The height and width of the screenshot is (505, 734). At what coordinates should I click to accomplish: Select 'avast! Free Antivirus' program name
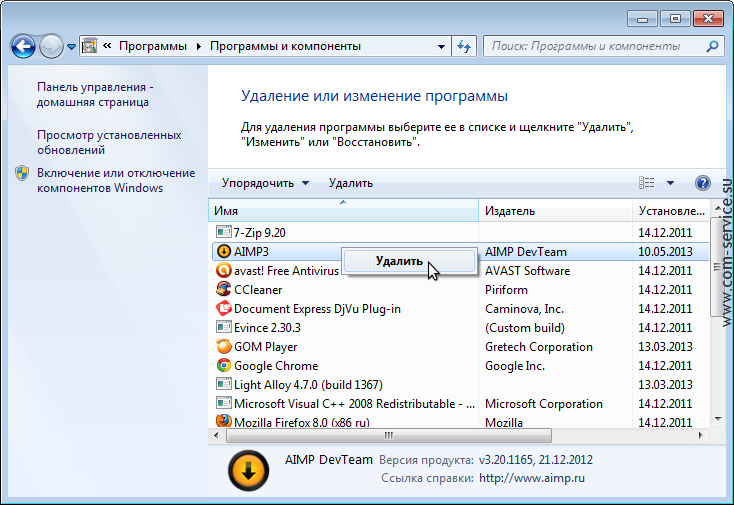(x=286, y=271)
